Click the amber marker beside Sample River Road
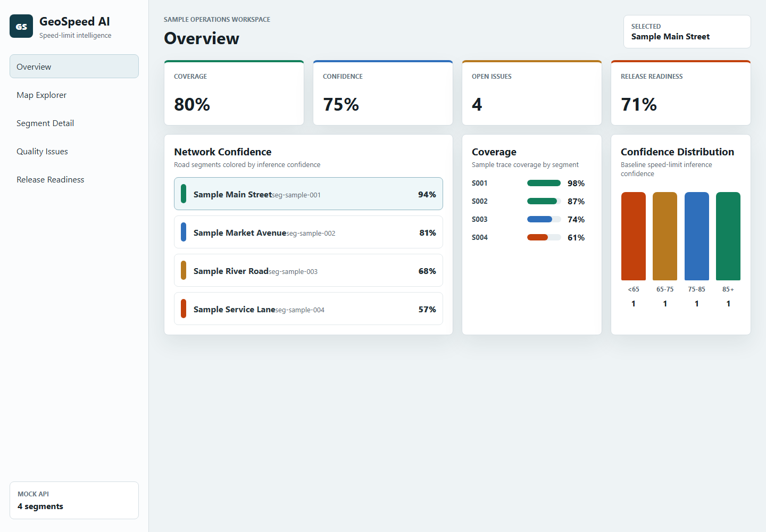 point(184,270)
